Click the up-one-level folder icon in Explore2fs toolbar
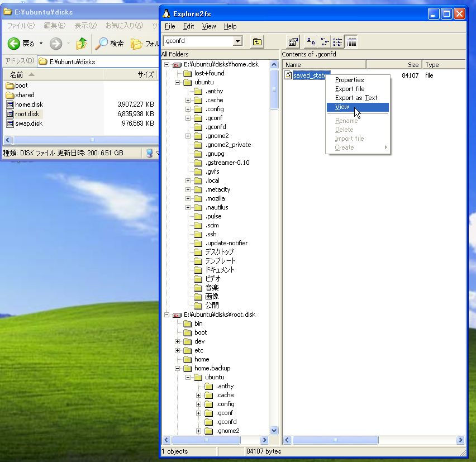 (x=257, y=41)
